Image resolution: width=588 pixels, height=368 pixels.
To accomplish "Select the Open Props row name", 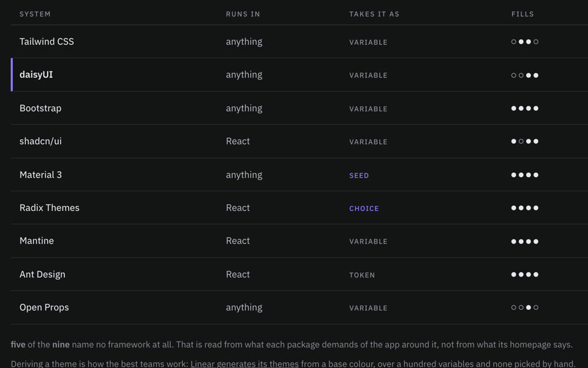I will click(x=44, y=307).
